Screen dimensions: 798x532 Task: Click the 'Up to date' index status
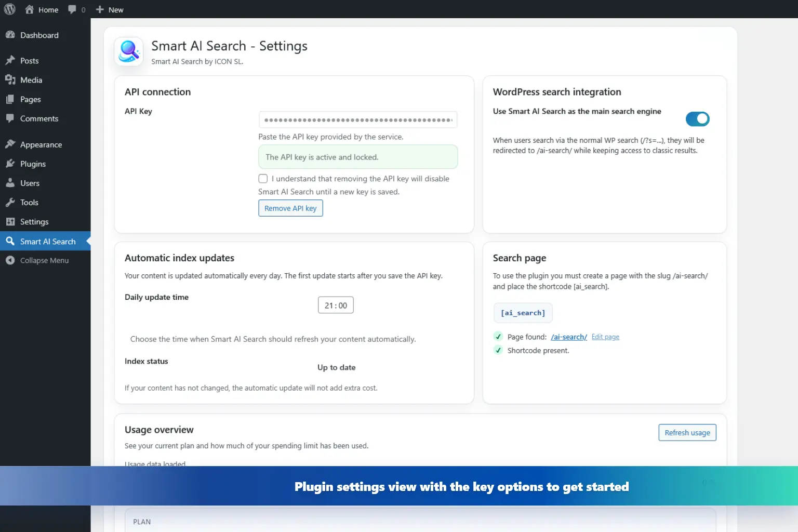pyautogui.click(x=337, y=367)
